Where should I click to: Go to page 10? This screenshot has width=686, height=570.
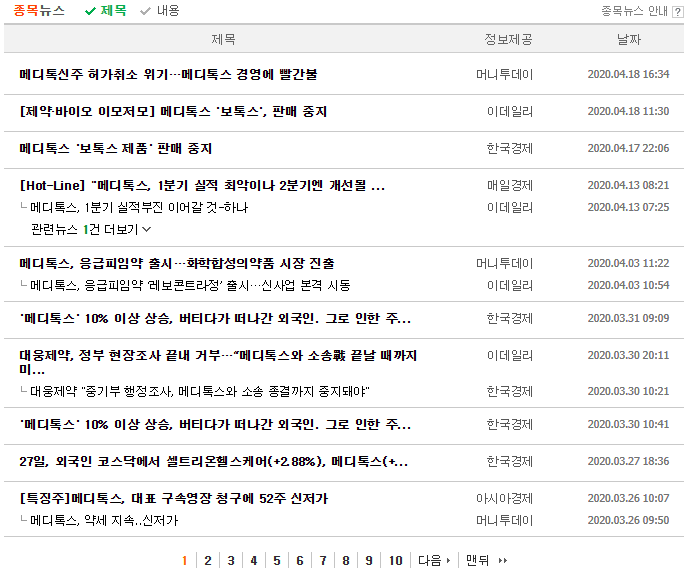click(x=396, y=560)
